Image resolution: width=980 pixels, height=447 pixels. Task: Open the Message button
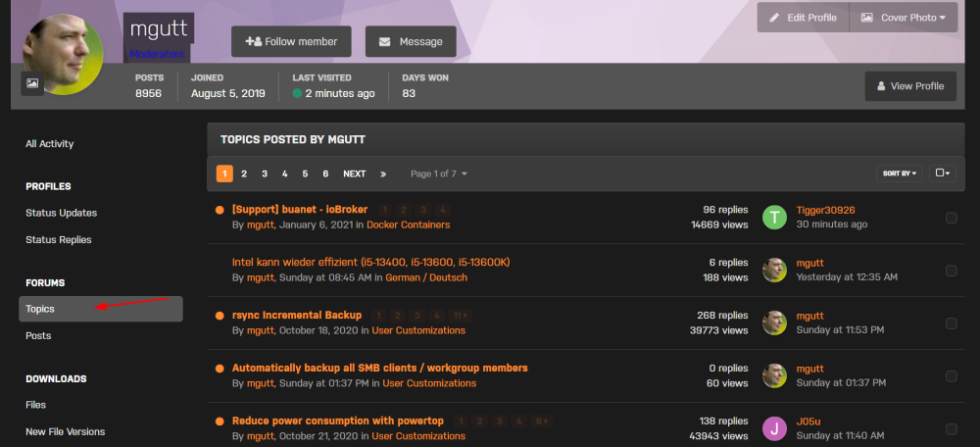pyautogui.click(x=411, y=42)
